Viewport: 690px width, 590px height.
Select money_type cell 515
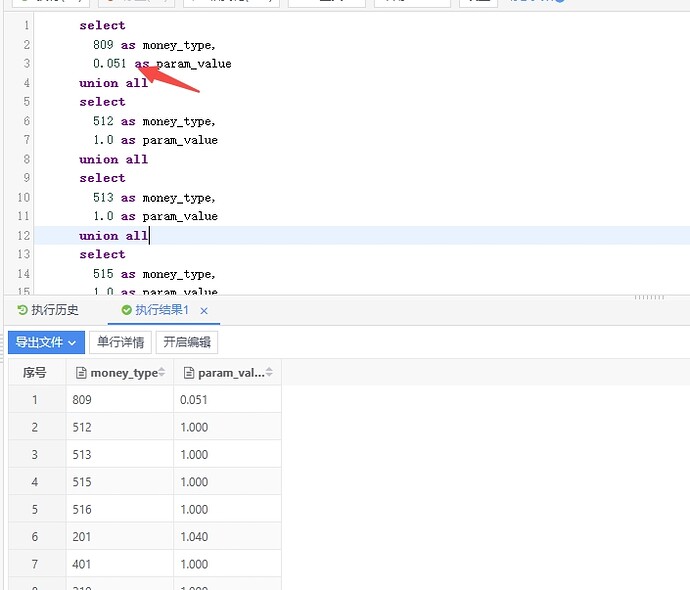[120, 482]
